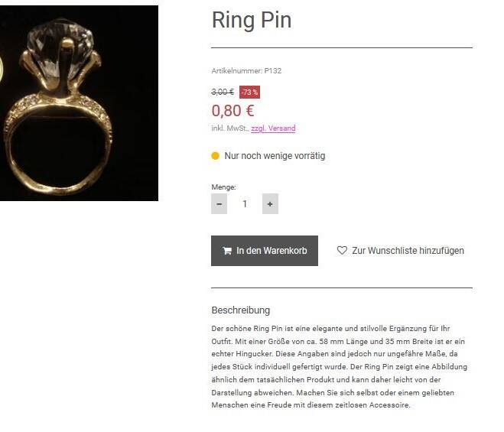504x432 pixels.
Task: Click the Menge quantity input field
Action: (x=245, y=204)
